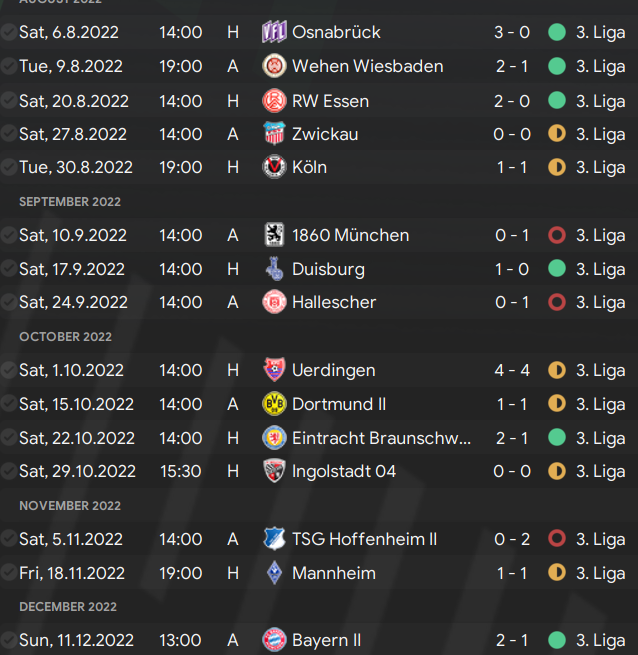
Task: Open the RW Essen crest icon
Action: (274, 101)
